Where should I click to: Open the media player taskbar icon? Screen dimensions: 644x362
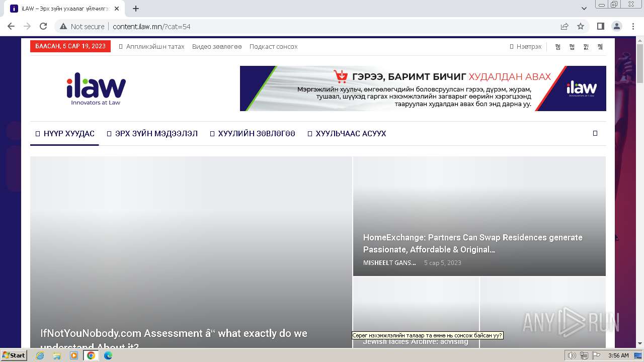74,355
